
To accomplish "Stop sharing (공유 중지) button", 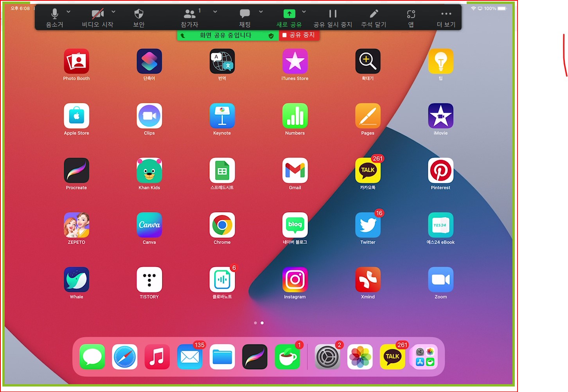I will coord(299,35).
